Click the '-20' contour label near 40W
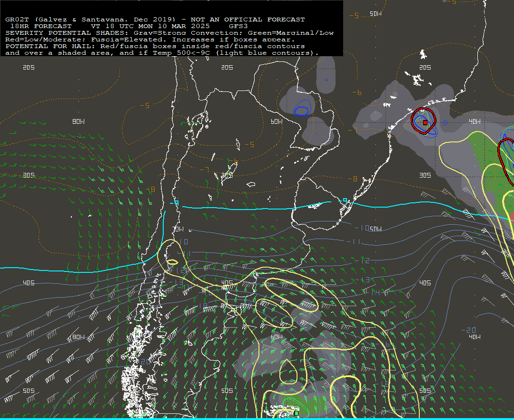 pyautogui.click(x=468, y=330)
